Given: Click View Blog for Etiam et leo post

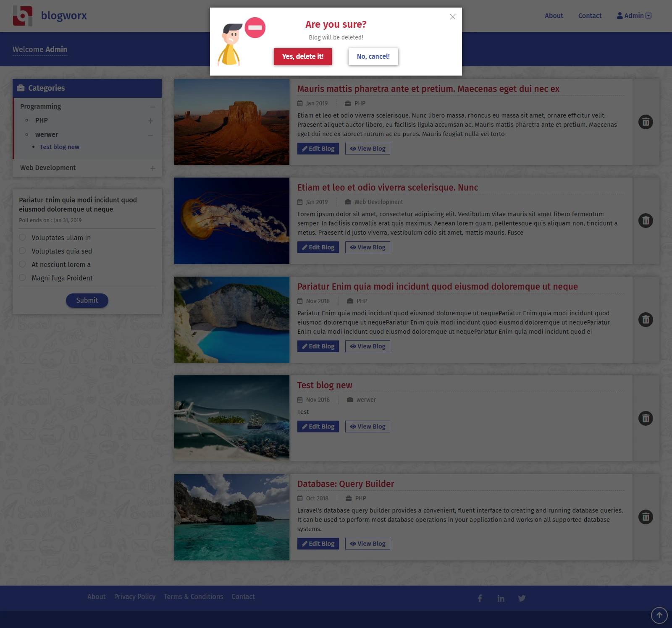Looking at the screenshot, I should [367, 247].
